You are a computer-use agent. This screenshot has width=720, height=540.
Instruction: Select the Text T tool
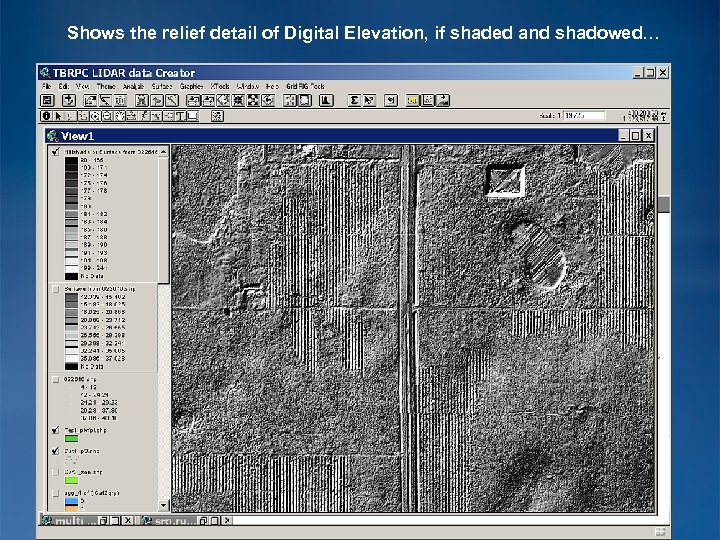180,116
